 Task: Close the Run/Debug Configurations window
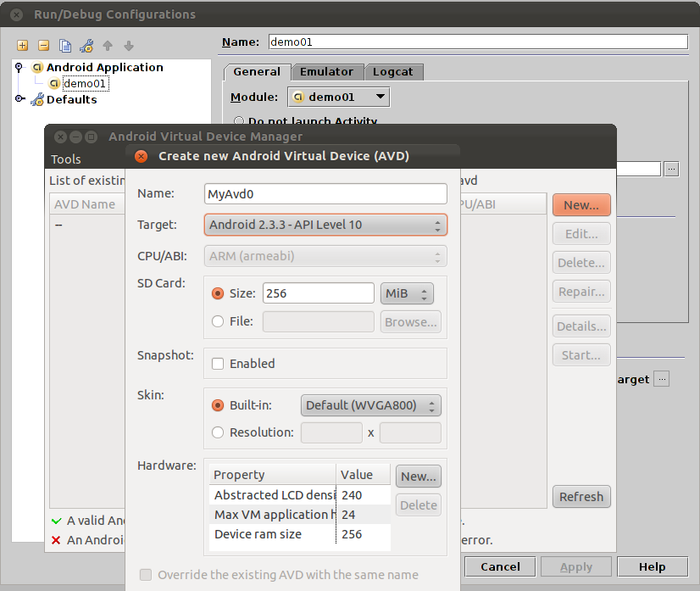[x=16, y=14]
